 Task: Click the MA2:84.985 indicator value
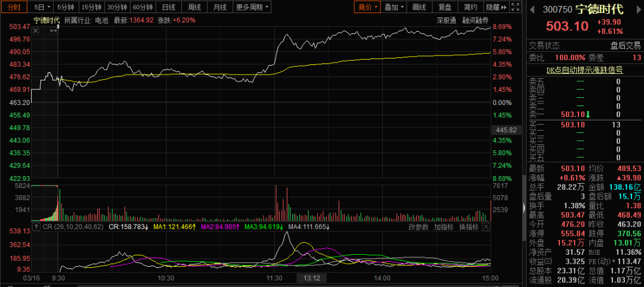pos(220,227)
